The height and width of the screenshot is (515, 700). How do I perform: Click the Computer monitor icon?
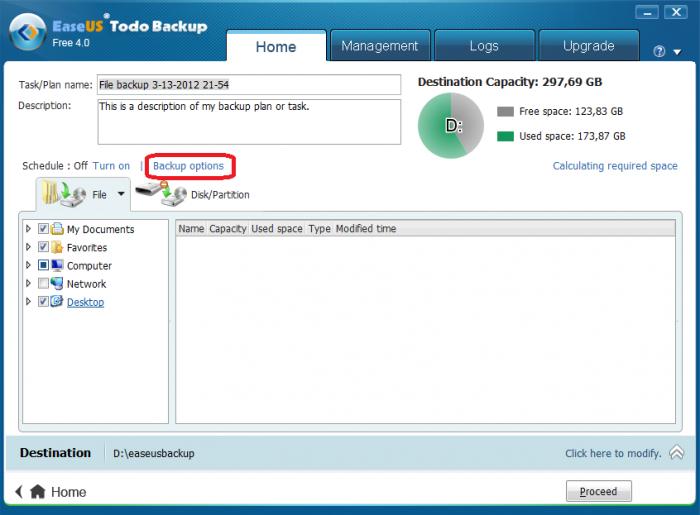57,266
